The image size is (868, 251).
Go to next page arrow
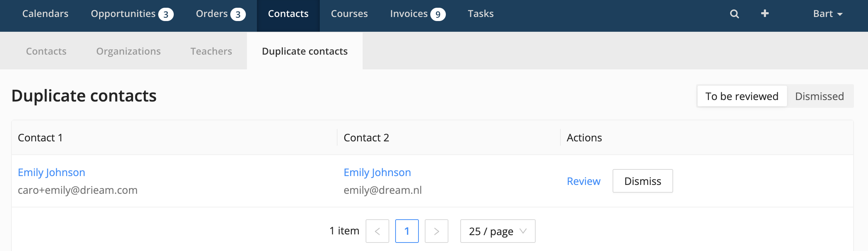point(437,231)
